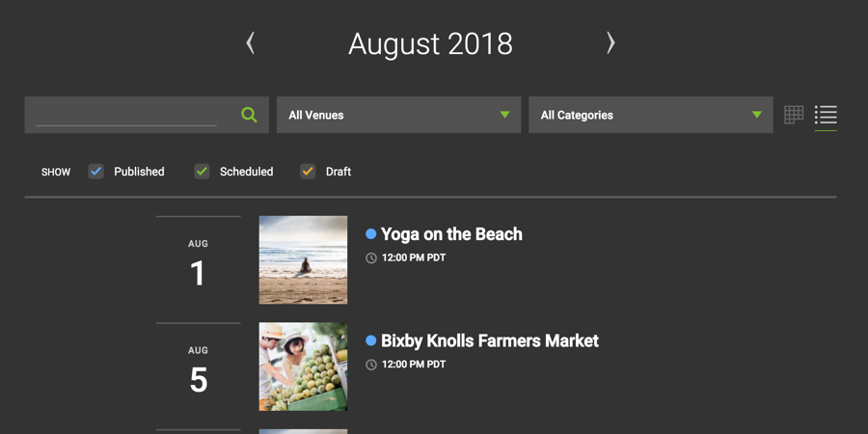Image resolution: width=868 pixels, height=434 pixels.
Task: Click blue status dot beside Bixby Knolls Farmers Market
Action: (x=371, y=340)
